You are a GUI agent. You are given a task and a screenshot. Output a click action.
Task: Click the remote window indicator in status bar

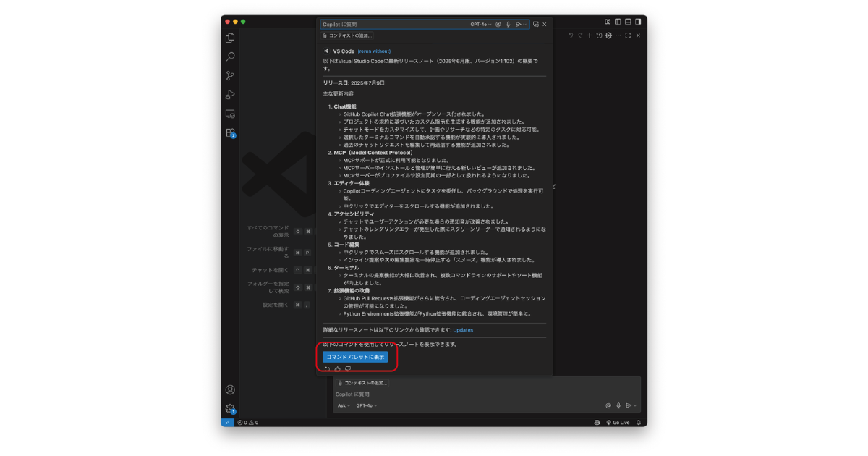[227, 423]
